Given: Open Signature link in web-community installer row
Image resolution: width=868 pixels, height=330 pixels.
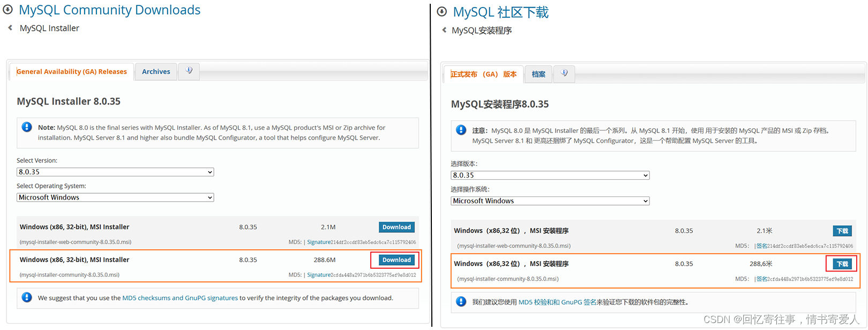Looking at the screenshot, I should pyautogui.click(x=319, y=242).
